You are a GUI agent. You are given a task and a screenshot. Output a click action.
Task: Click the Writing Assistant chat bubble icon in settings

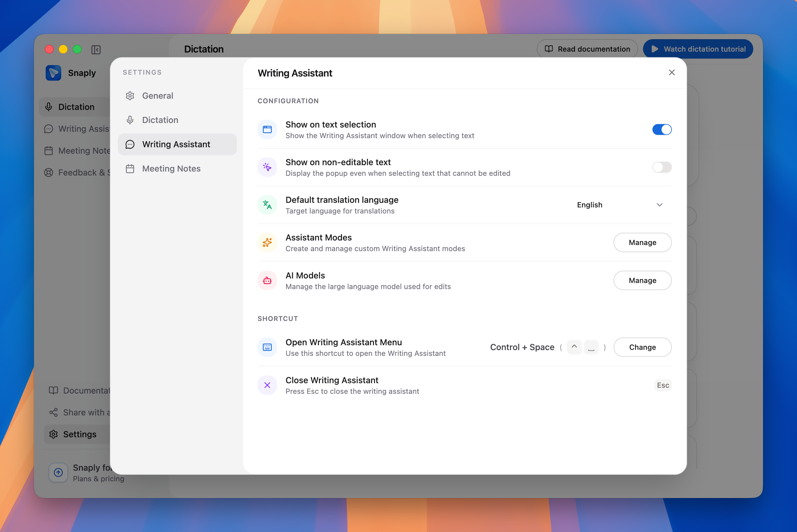130,144
